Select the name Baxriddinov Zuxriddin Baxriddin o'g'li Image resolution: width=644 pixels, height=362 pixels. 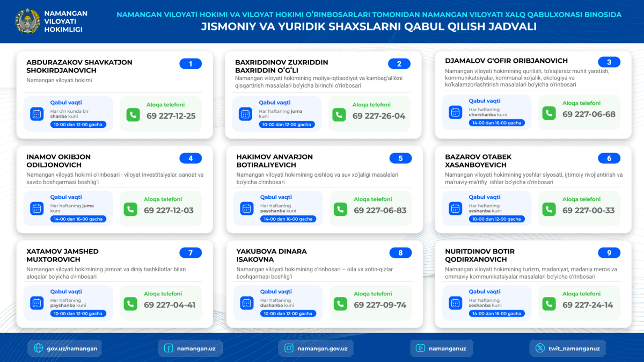[282, 67]
